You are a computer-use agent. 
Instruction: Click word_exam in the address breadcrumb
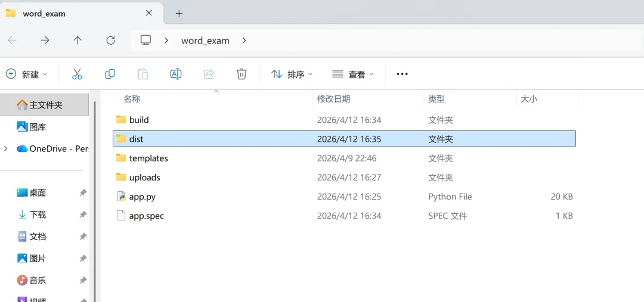pyautogui.click(x=205, y=41)
